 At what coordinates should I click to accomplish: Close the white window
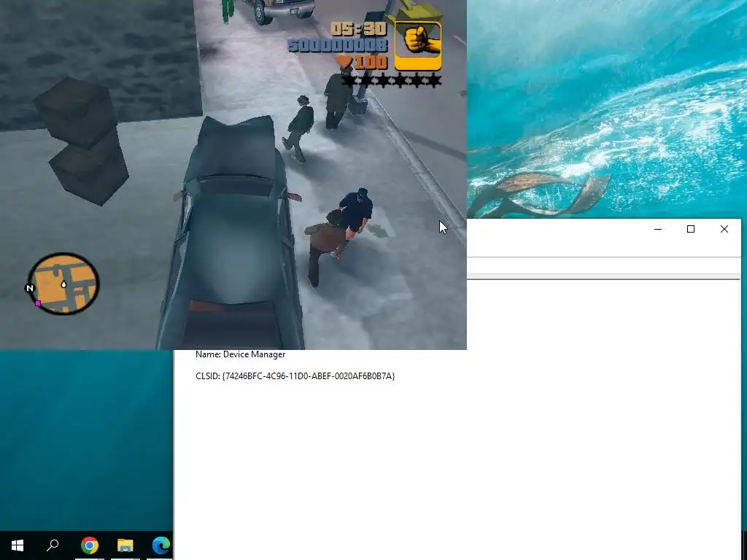tap(724, 229)
